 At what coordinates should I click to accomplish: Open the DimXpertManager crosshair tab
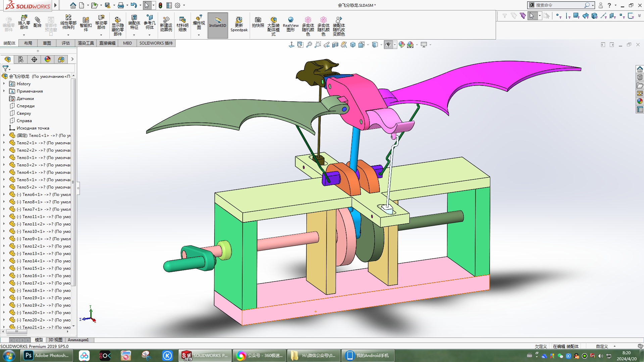coord(34,59)
